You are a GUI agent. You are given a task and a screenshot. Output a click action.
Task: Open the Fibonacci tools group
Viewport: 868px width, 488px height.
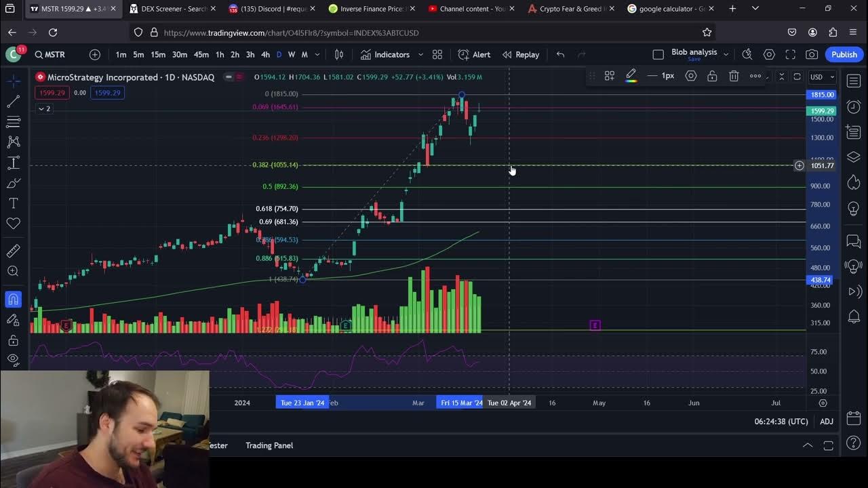(13, 122)
